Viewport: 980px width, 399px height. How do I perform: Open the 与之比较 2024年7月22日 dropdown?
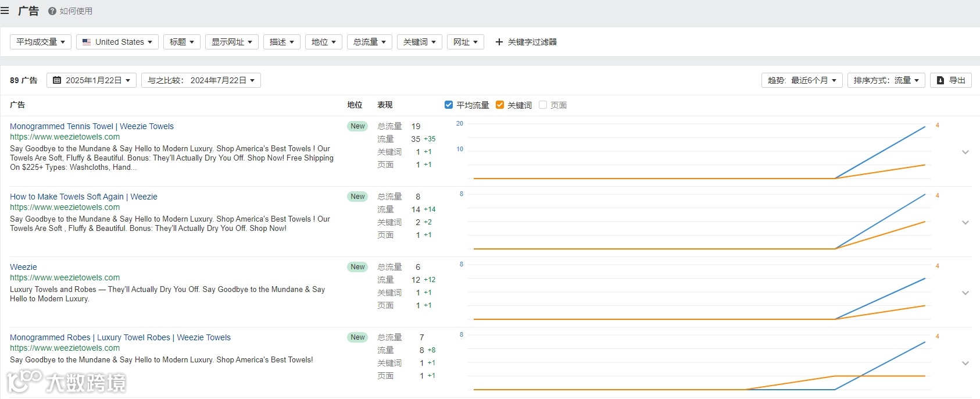pyautogui.click(x=201, y=80)
